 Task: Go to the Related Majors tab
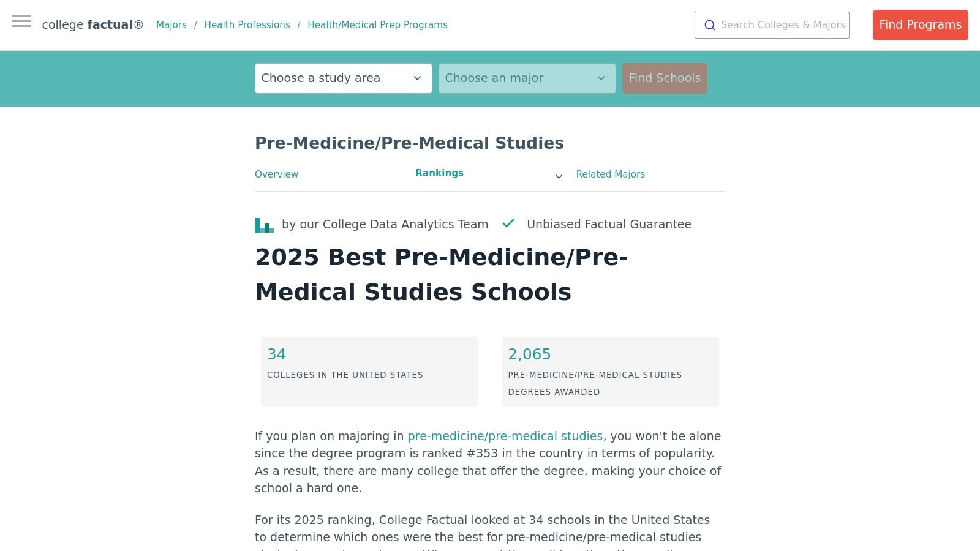tap(610, 174)
